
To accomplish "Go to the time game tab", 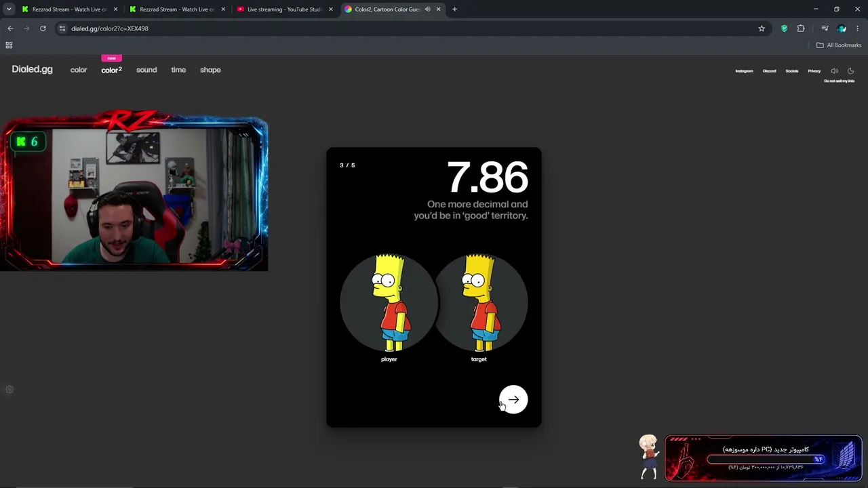I will click(178, 70).
